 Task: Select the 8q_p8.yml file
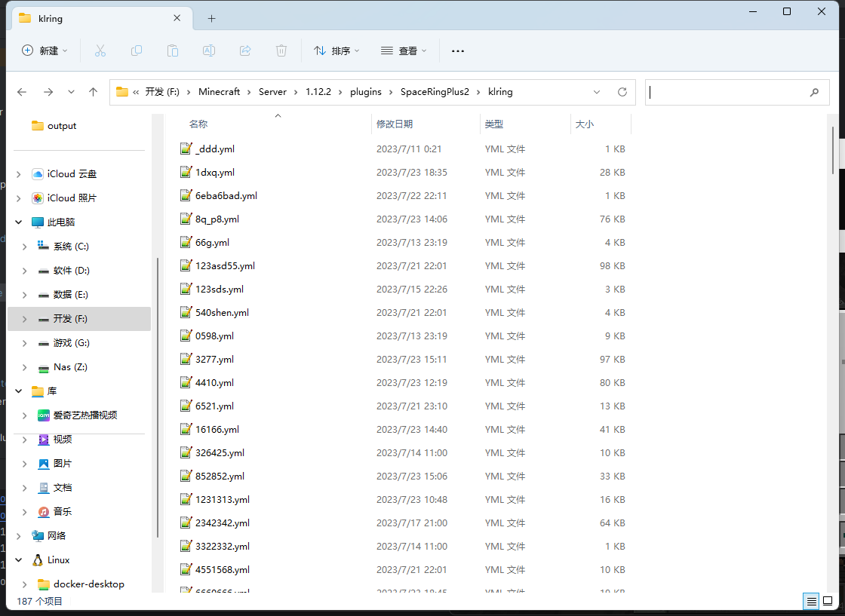tap(217, 219)
